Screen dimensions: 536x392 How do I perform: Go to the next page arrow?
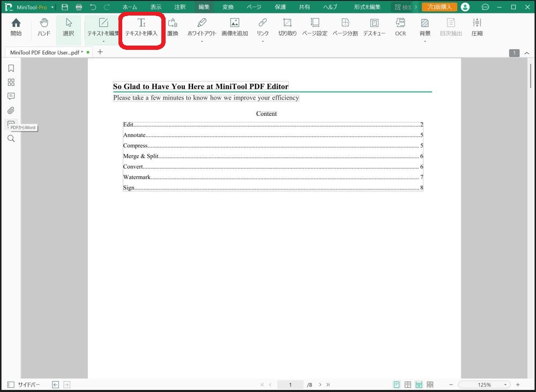coord(320,385)
